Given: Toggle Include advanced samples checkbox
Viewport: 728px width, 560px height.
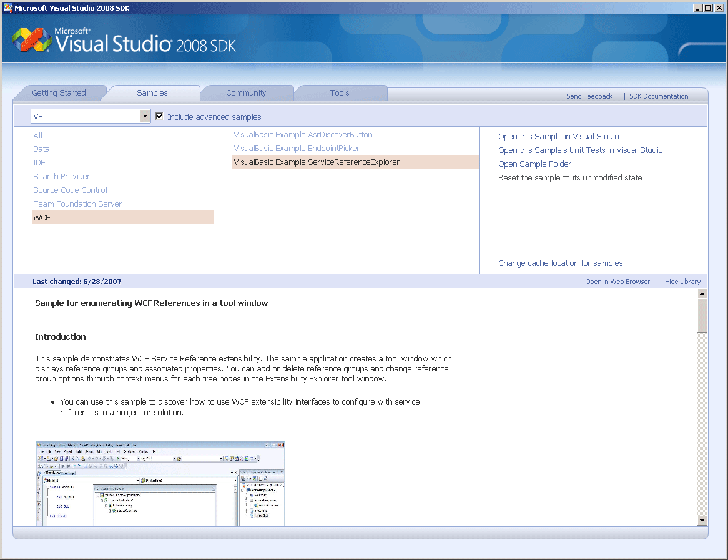Looking at the screenshot, I should click(x=159, y=117).
